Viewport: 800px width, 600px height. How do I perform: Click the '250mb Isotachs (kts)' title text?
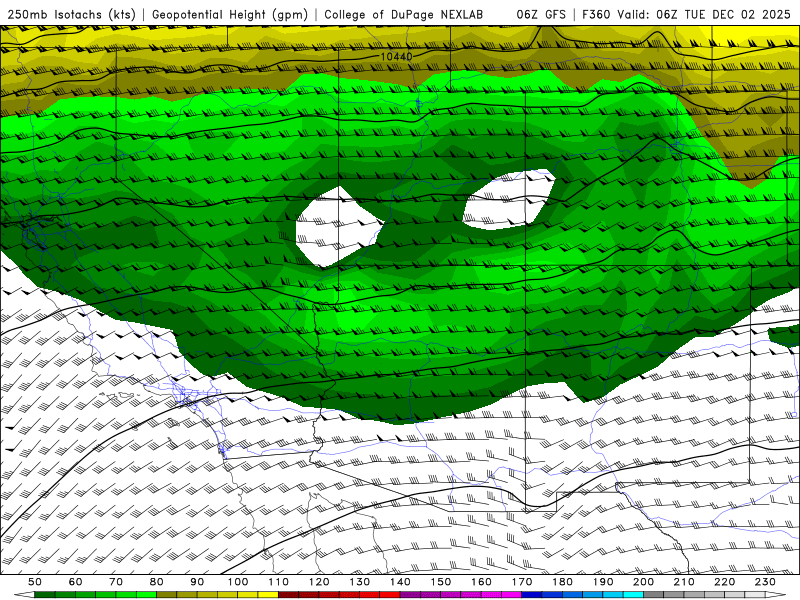click(x=72, y=15)
